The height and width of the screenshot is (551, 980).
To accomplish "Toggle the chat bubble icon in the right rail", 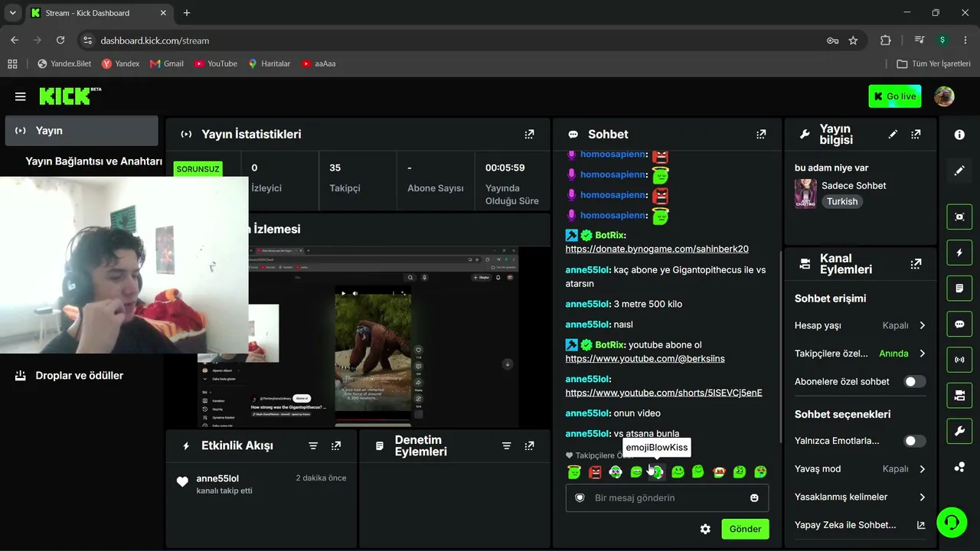I will click(959, 324).
